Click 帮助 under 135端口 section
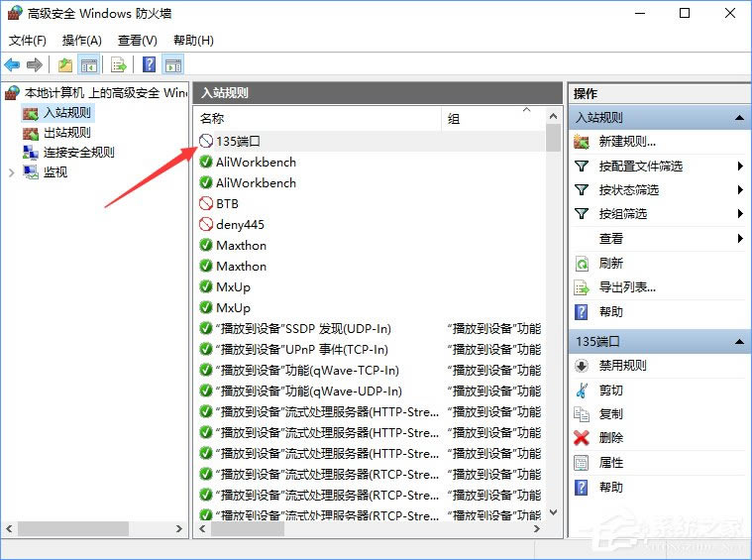752x560 pixels. tap(610, 488)
